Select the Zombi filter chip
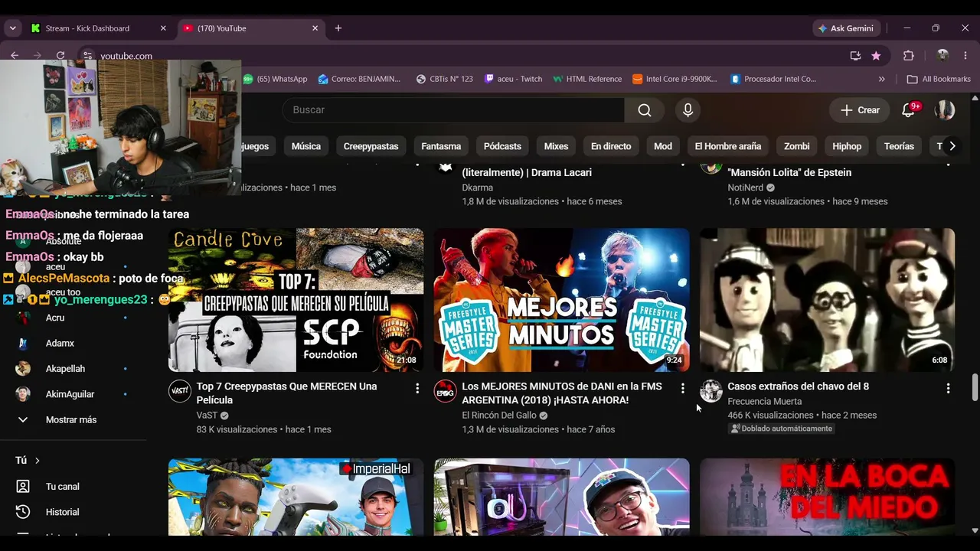The width and height of the screenshot is (980, 551). coord(797,146)
